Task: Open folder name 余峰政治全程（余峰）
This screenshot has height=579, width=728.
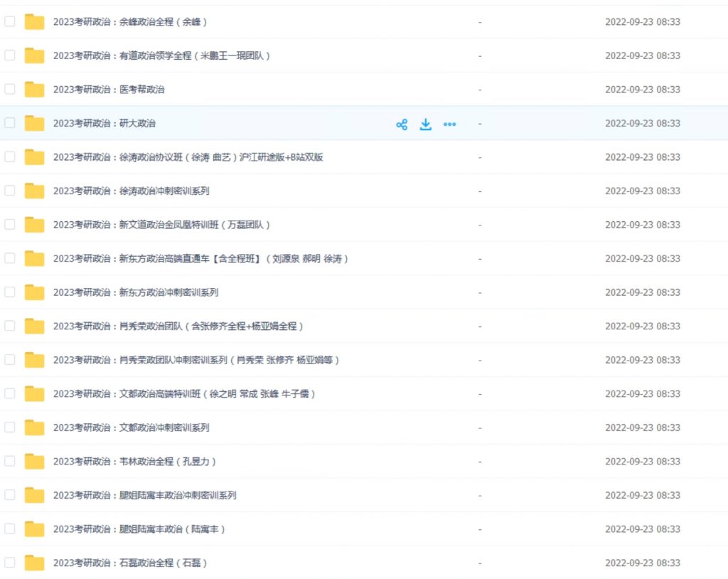Action: pyautogui.click(x=130, y=22)
